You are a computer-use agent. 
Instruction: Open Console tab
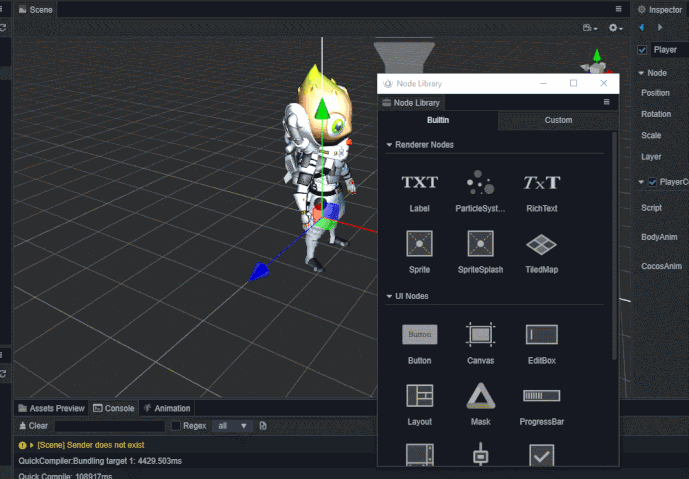click(x=114, y=408)
